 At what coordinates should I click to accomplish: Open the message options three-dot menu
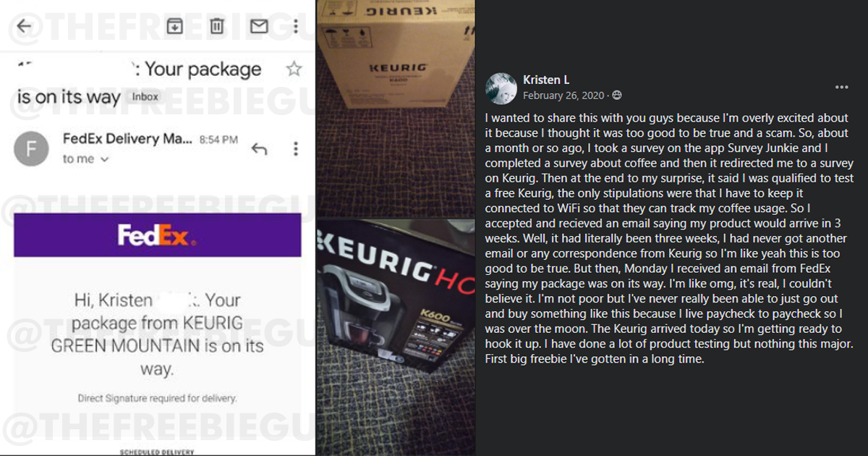click(296, 148)
